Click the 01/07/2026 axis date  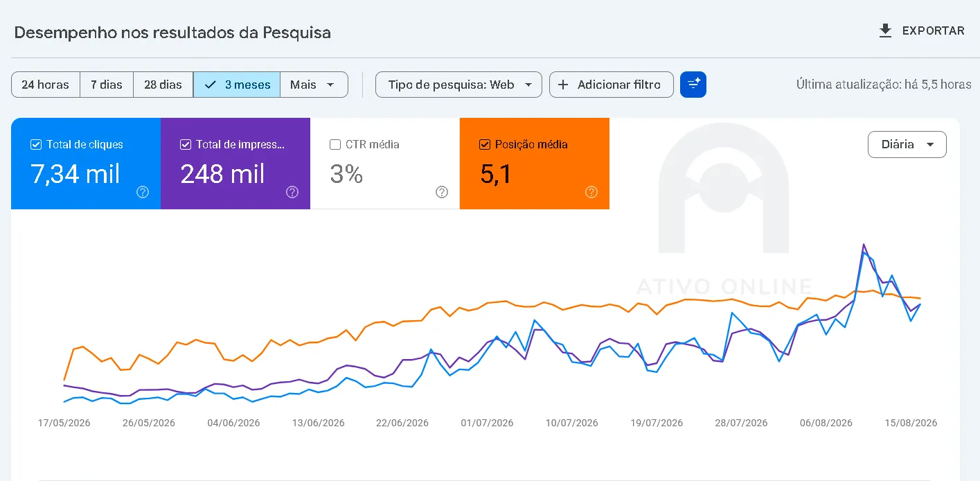point(488,423)
